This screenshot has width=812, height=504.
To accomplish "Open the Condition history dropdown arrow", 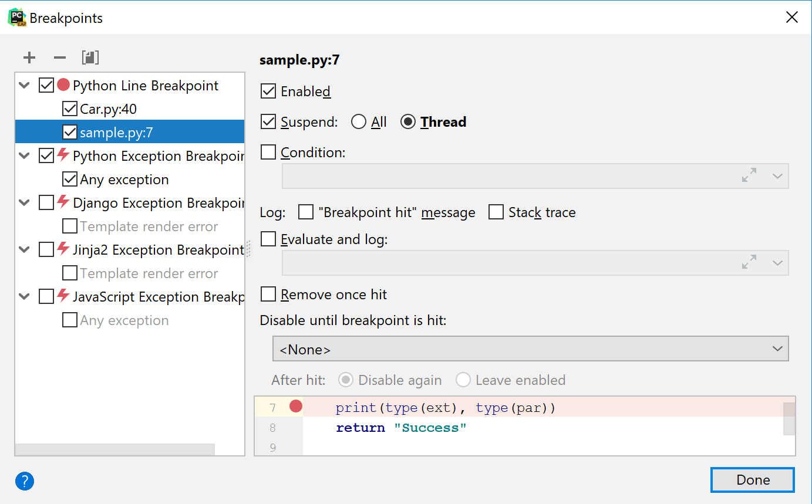I will 778,176.
